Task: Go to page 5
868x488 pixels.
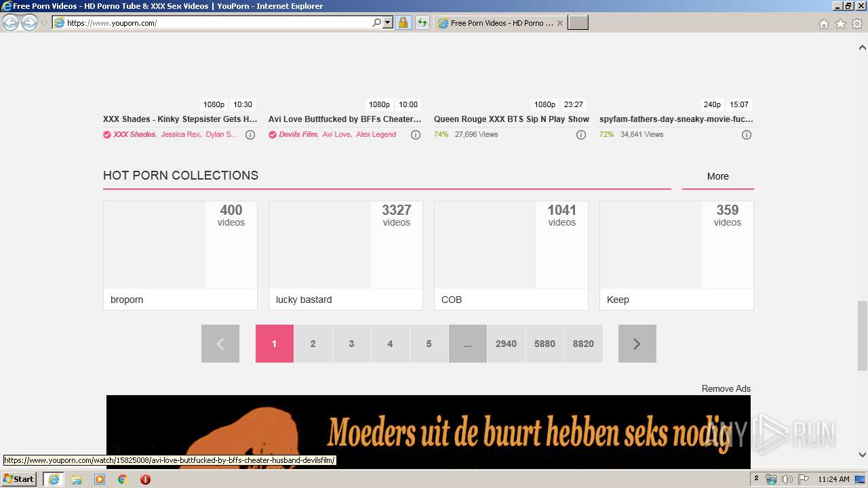Action: click(429, 344)
